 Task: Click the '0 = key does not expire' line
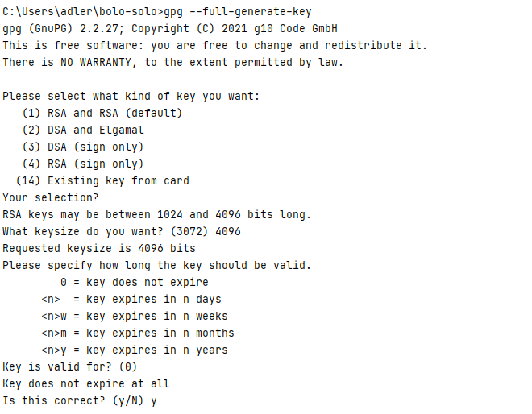(135, 283)
